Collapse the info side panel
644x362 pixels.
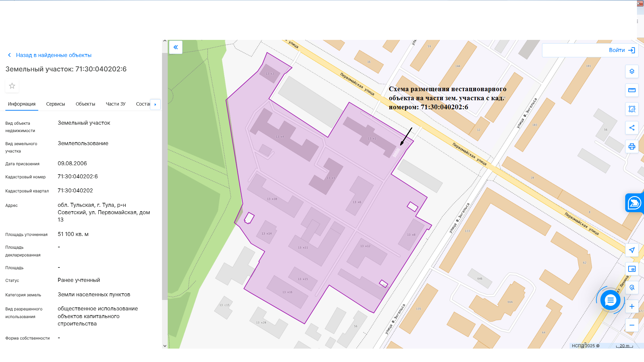pos(175,47)
